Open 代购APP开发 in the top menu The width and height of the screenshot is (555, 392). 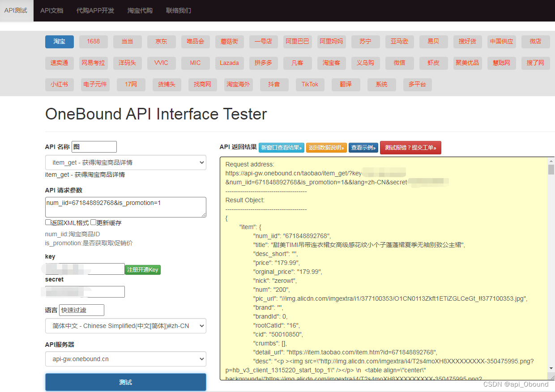(x=95, y=10)
